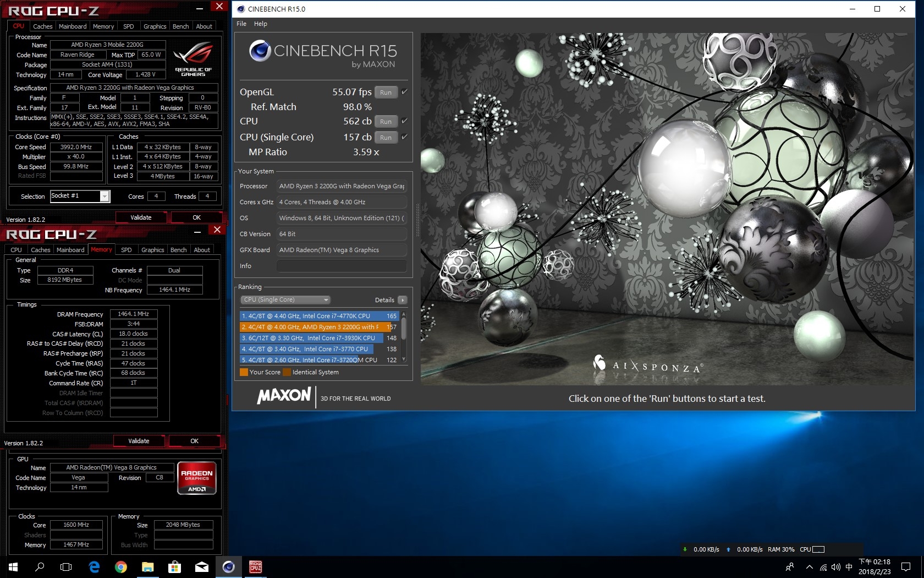Image resolution: width=924 pixels, height=578 pixels.
Task: Toggle the CPU test checkbox
Action: pyautogui.click(x=404, y=121)
